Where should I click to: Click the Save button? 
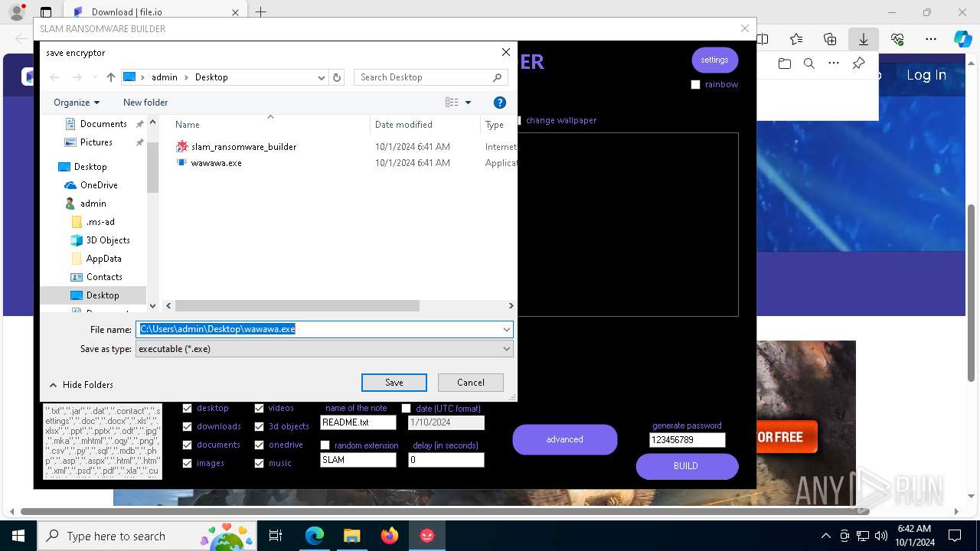coord(394,383)
